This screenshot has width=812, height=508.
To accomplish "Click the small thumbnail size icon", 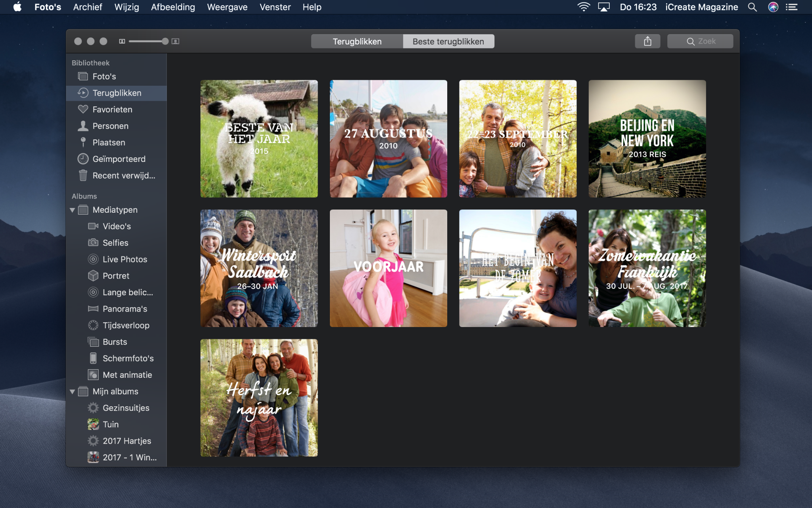I will 122,41.
